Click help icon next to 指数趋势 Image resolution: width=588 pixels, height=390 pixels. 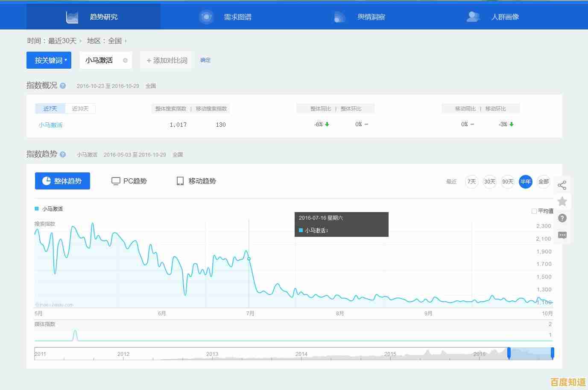coord(63,154)
